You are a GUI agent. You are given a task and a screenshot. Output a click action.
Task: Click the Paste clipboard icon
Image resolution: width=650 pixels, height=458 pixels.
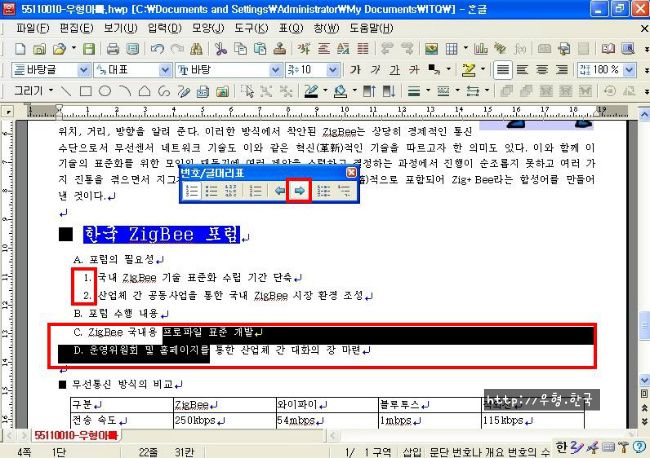[x=260, y=49]
